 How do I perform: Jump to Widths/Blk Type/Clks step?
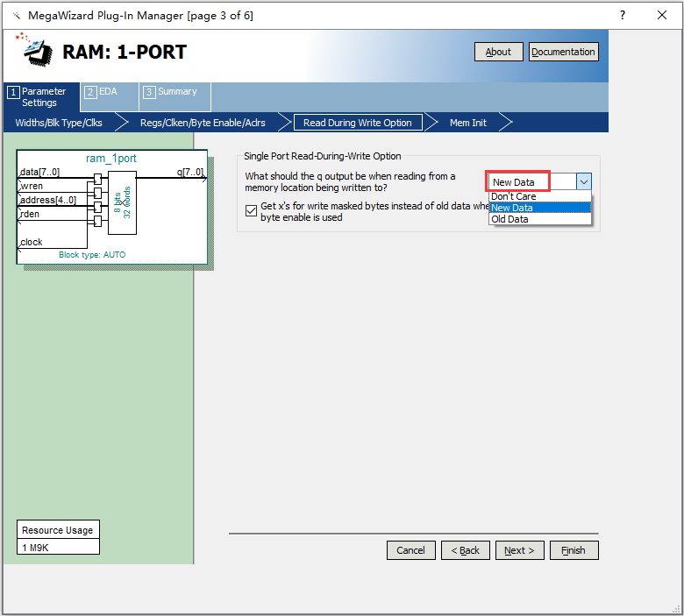(x=59, y=123)
